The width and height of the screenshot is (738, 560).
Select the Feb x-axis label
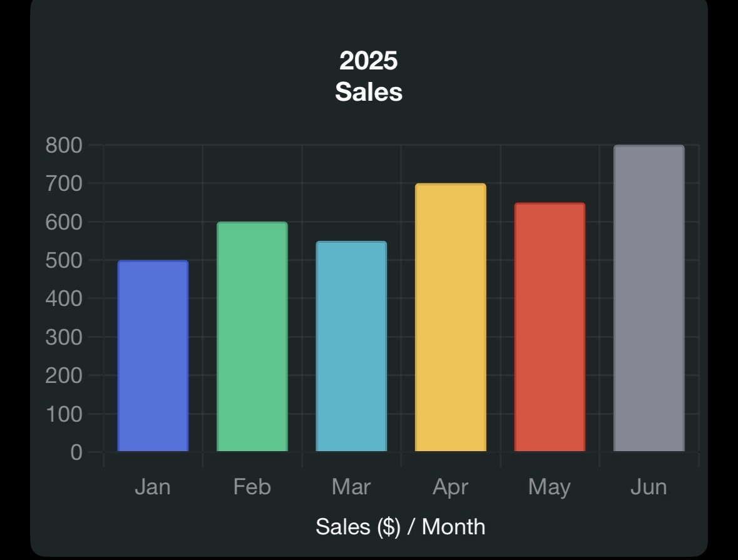(252, 487)
